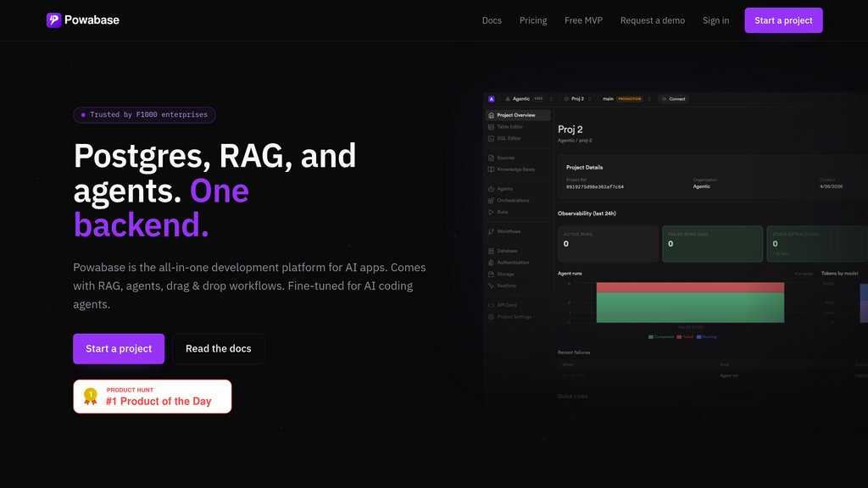Click the Agentic / proj-2 breadcrumb text

[575, 141]
